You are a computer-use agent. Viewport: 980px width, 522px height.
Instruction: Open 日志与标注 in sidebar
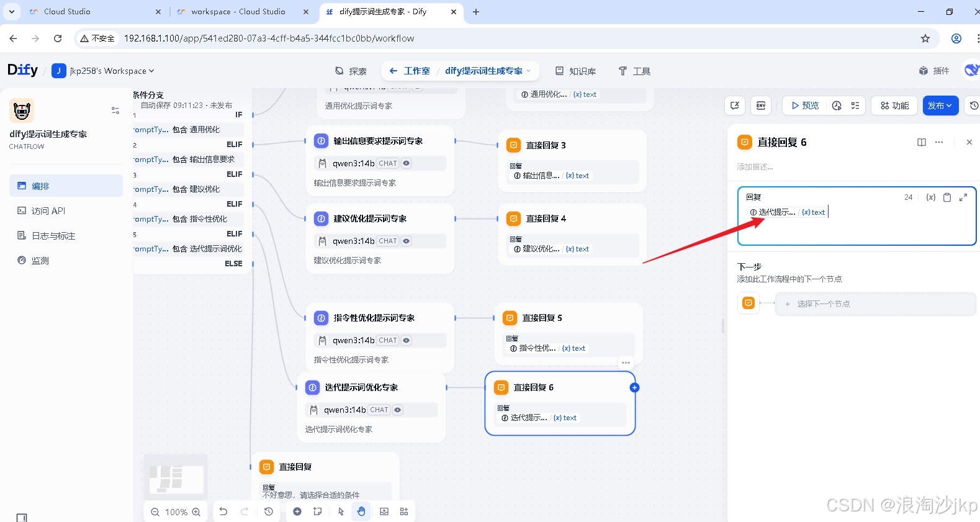66,235
